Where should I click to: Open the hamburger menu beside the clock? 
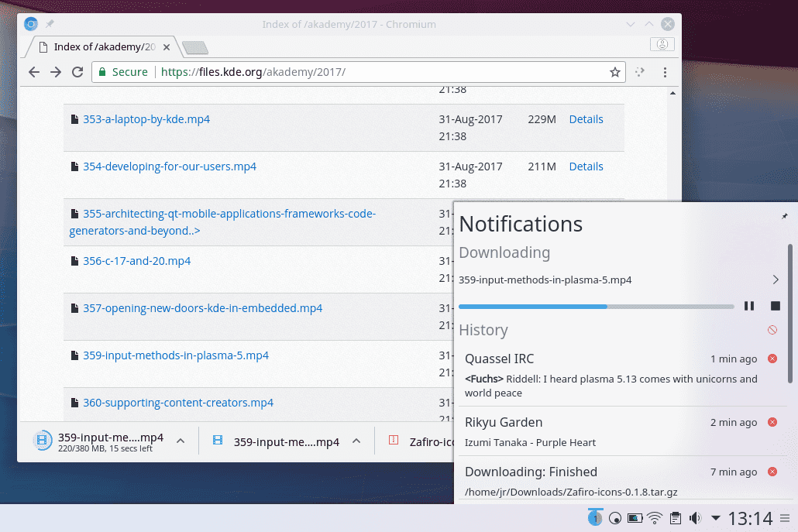tap(784, 517)
